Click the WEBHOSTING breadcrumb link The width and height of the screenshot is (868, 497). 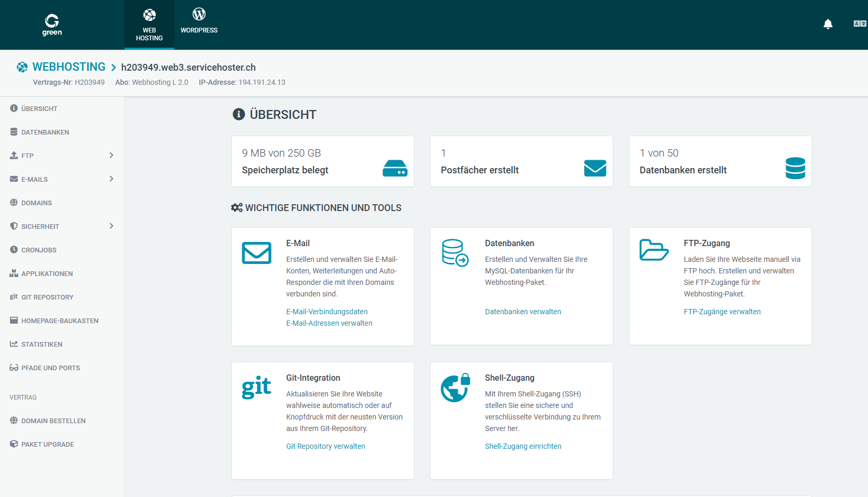pos(69,67)
